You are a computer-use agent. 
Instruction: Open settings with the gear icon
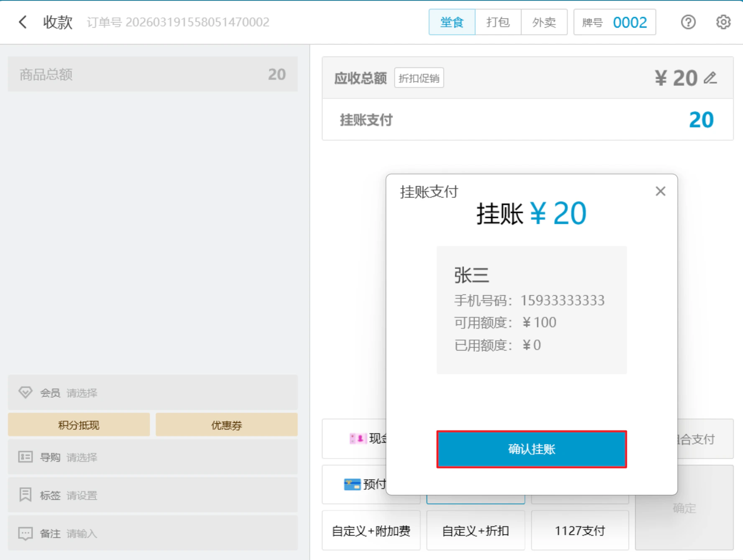point(723,22)
